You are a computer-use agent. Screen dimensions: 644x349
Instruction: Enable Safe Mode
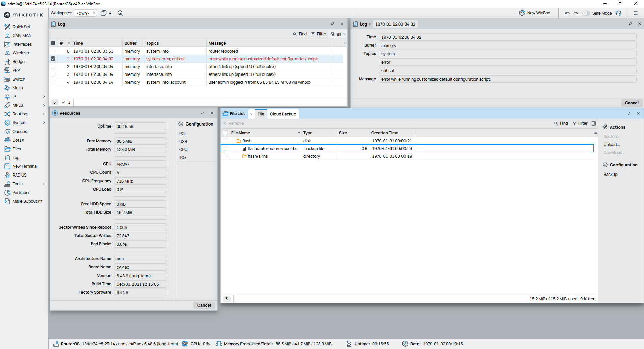(586, 13)
